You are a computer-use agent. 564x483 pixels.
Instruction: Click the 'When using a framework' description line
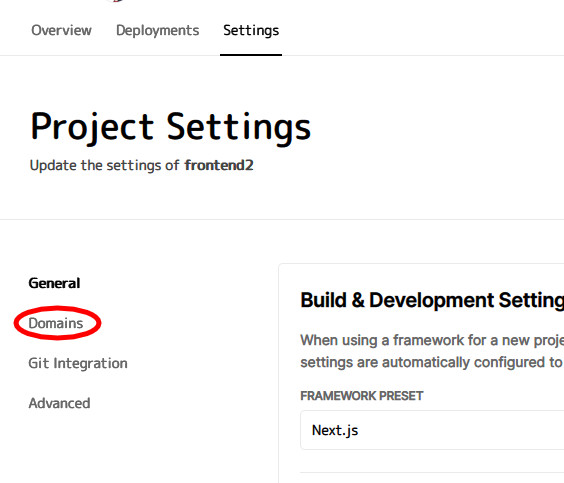432,340
